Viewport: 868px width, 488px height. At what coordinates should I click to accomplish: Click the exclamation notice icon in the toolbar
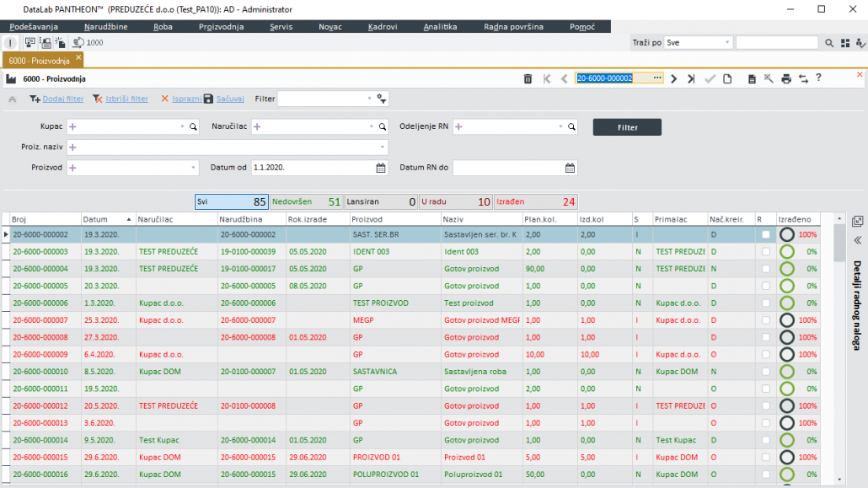(x=10, y=43)
